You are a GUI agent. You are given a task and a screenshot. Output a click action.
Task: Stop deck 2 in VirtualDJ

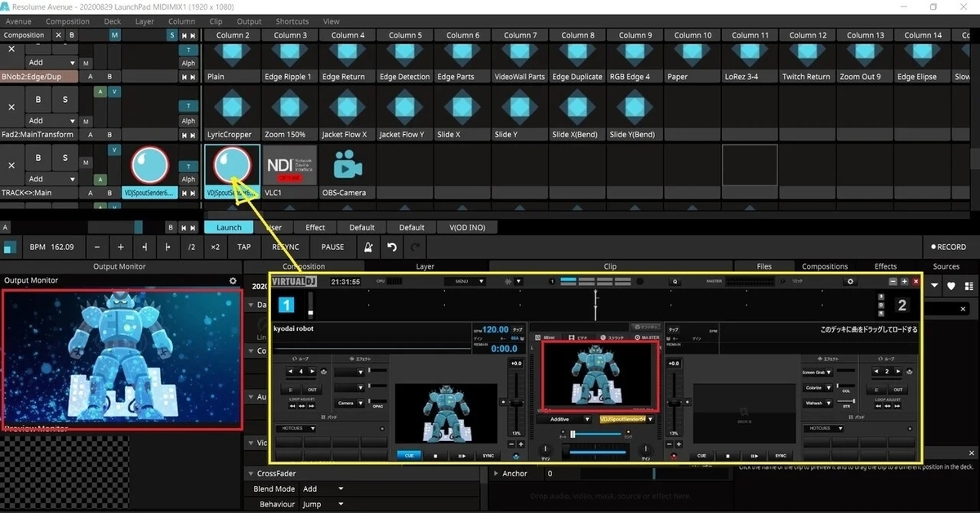728,456
